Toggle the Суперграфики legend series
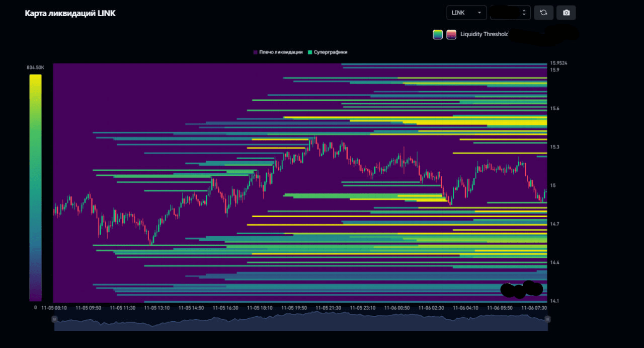Viewport: 644px width, 348px height. 327,52
